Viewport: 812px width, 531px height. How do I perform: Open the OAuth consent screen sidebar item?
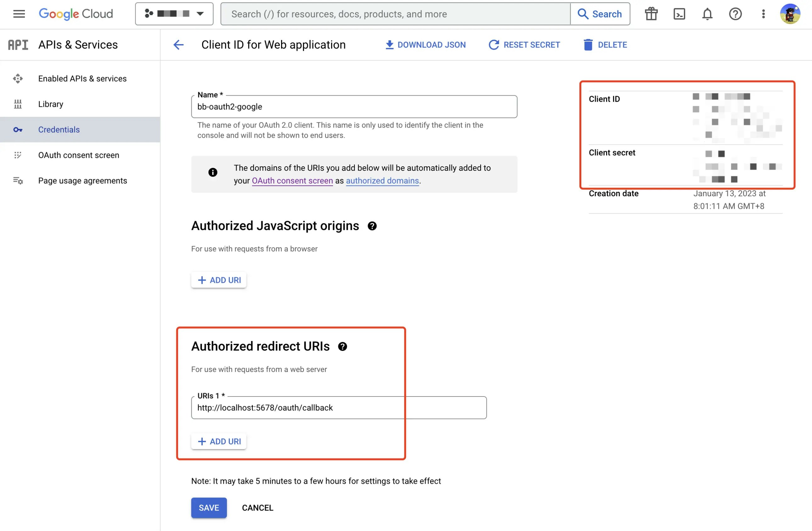pos(78,155)
